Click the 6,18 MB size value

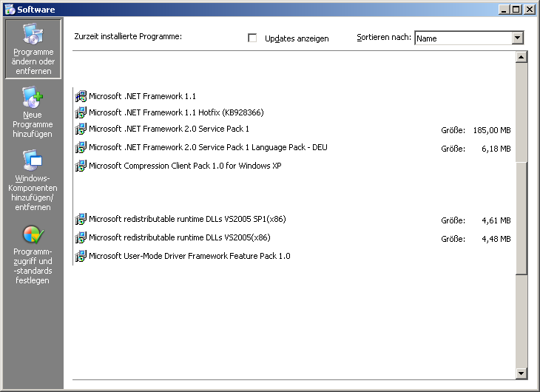click(496, 149)
